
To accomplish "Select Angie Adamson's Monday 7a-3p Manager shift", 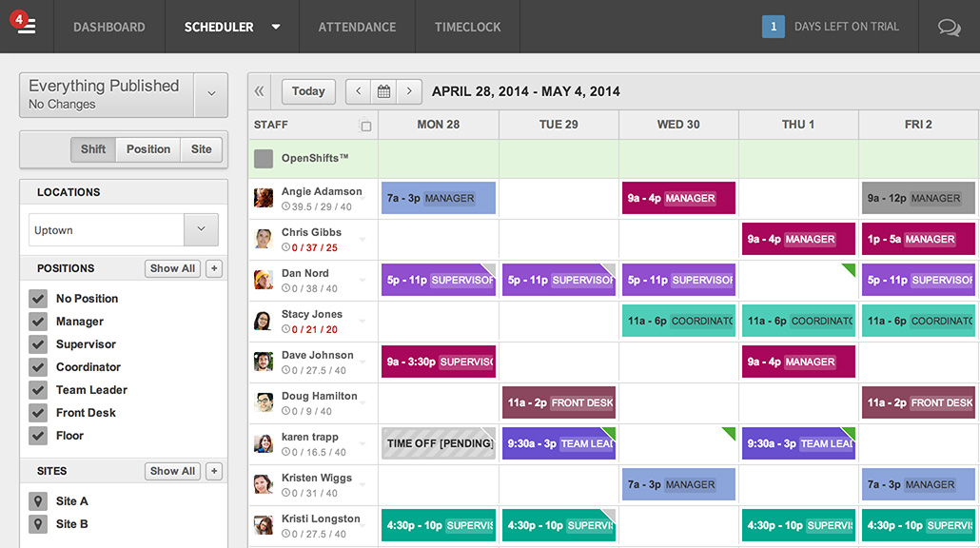I will [x=438, y=198].
